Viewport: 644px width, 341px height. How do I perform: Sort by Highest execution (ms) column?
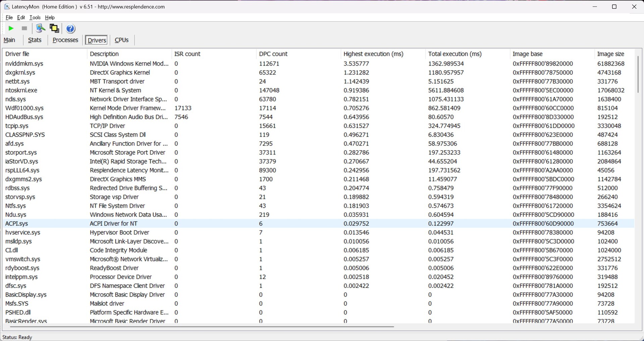click(x=373, y=54)
